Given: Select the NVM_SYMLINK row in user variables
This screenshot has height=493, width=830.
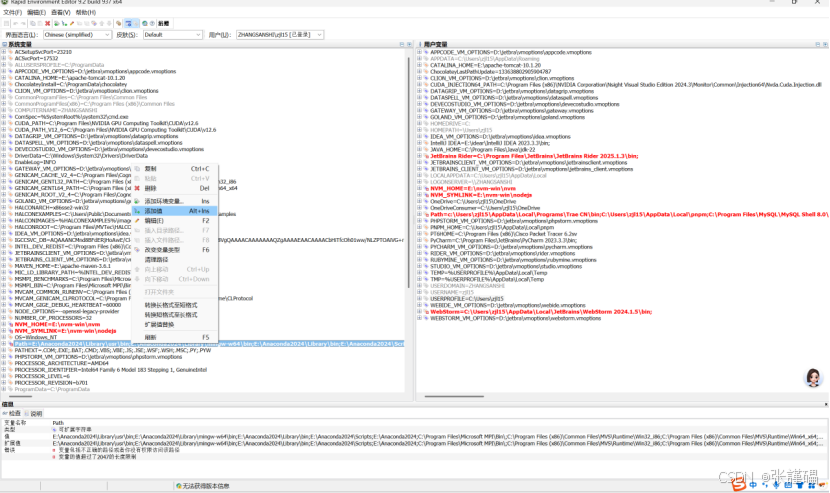Looking at the screenshot, I should tap(481, 195).
